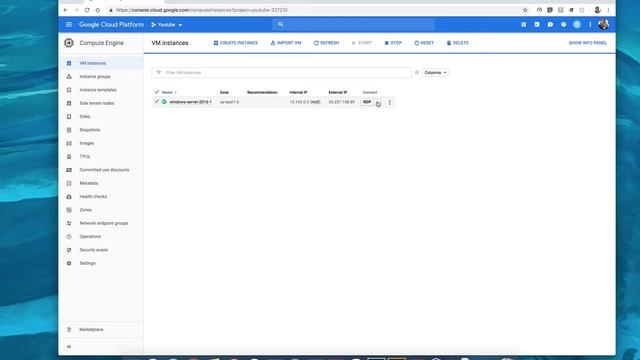Image resolution: width=640 pixels, height=360 pixels.
Task: Click the Stop button in toolbar
Action: pyautogui.click(x=393, y=43)
